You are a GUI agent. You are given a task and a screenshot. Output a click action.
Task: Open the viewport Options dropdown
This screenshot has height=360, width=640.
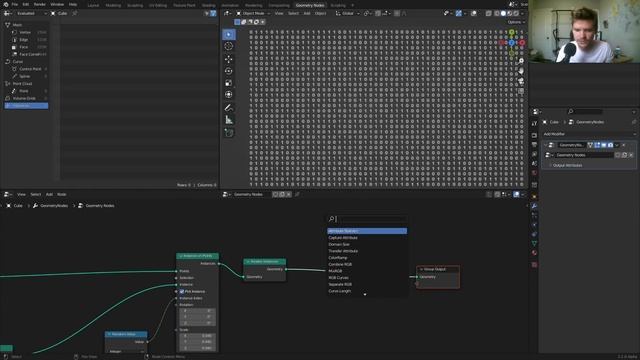coord(516,22)
